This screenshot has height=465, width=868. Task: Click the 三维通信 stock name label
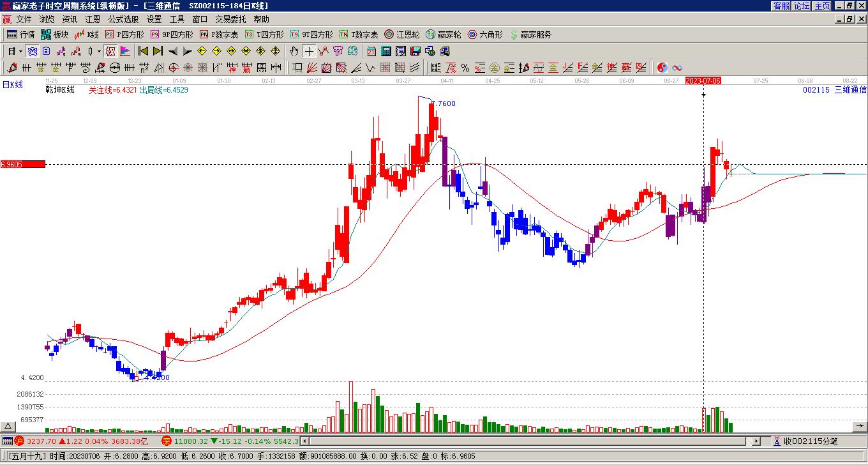coord(851,90)
